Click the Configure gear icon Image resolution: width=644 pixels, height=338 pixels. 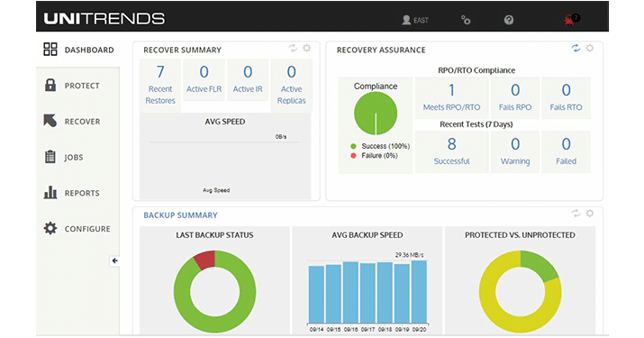click(x=50, y=228)
